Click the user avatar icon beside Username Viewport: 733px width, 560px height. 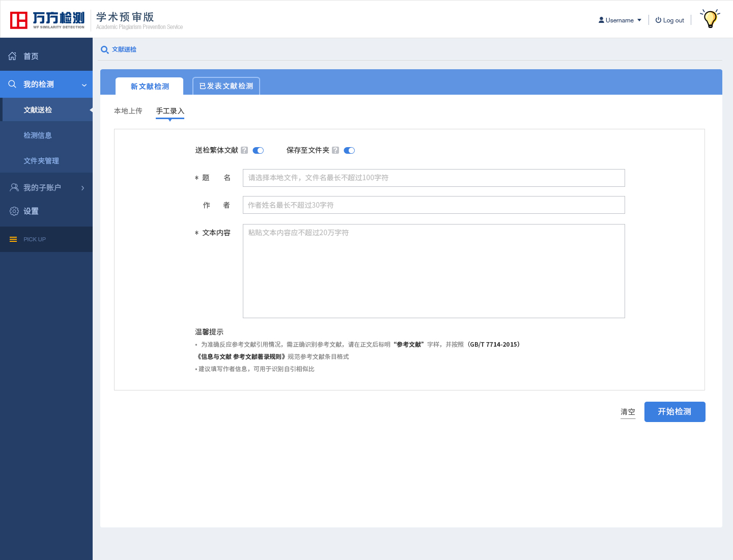pos(601,20)
